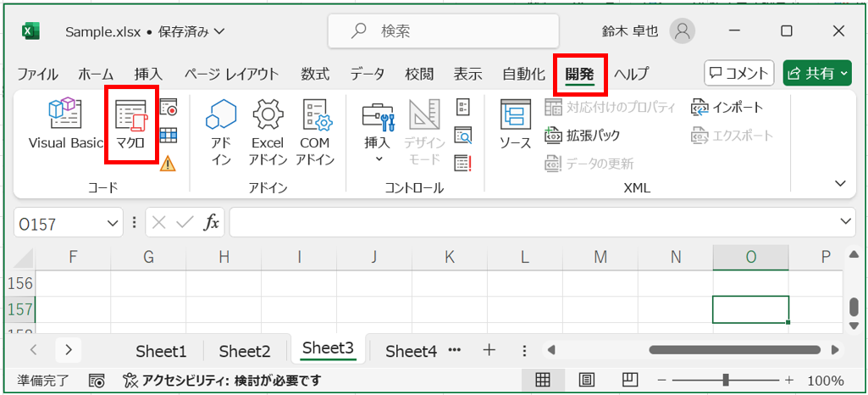This screenshot has height=395, width=868.
Task: Click View Code magnifier icon
Action: (462, 135)
